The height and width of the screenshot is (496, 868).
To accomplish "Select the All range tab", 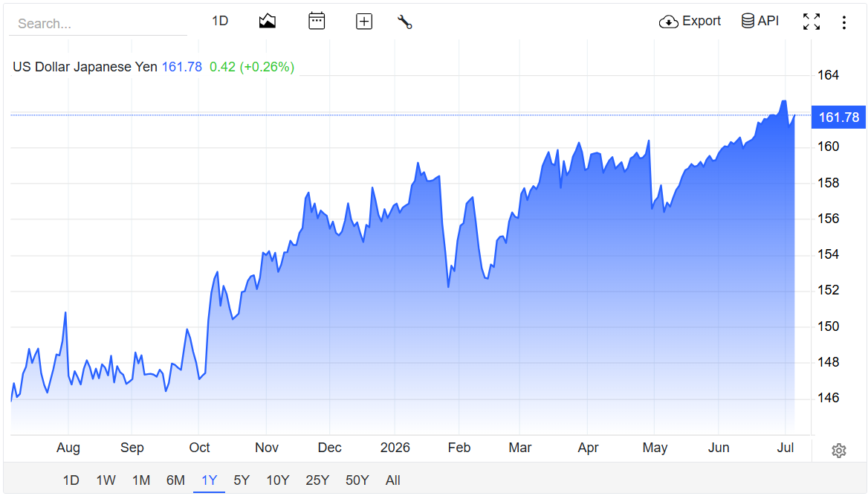I will point(393,480).
